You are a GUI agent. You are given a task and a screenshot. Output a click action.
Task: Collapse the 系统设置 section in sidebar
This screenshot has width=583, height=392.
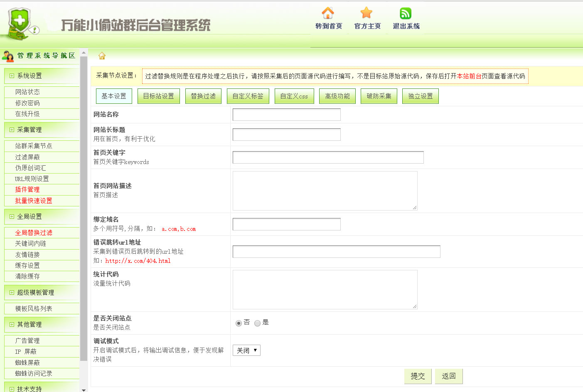[x=11, y=76]
